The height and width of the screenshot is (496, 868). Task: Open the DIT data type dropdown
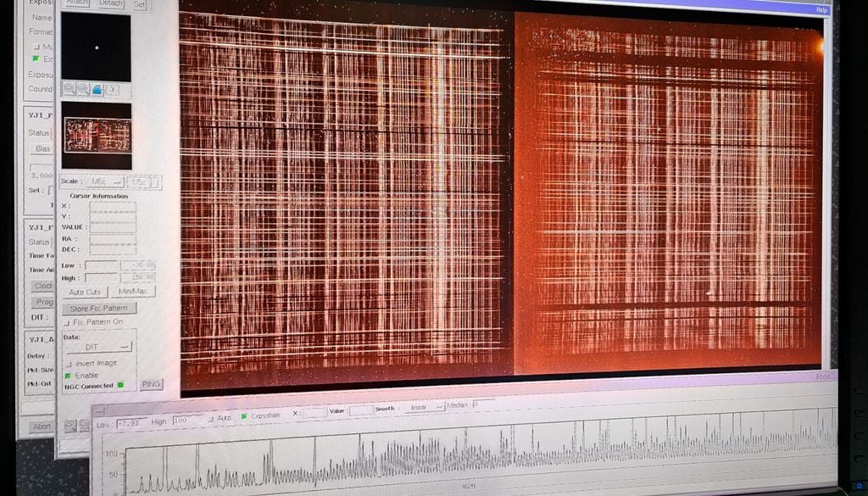(99, 347)
